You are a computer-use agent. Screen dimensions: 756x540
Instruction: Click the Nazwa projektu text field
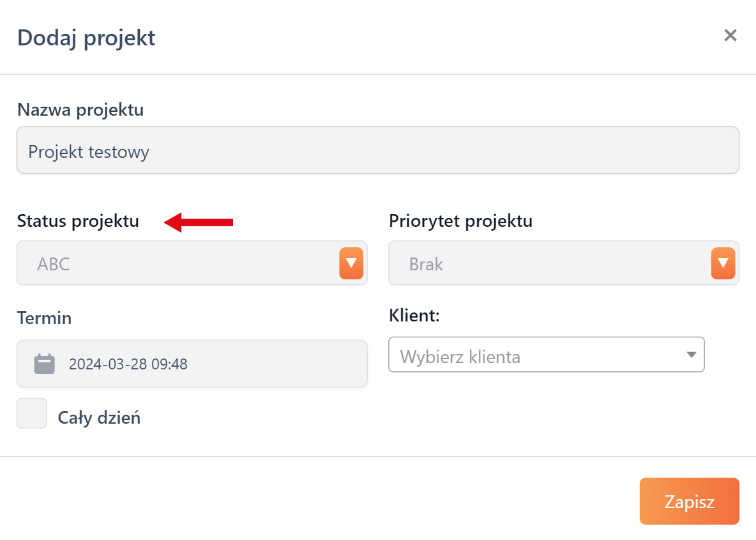(377, 151)
